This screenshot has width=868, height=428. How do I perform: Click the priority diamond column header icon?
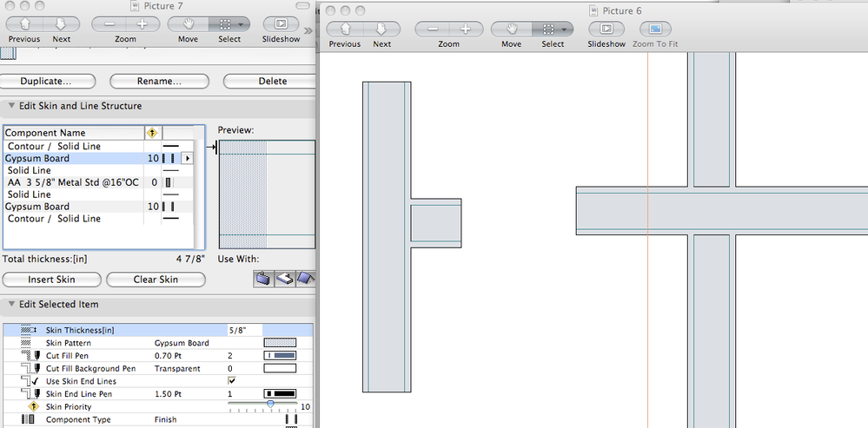pos(153,133)
